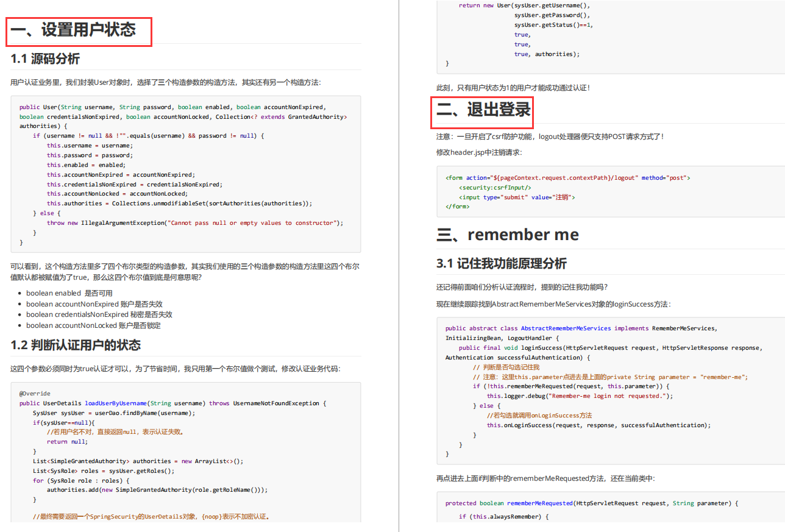The height and width of the screenshot is (532, 785).
Task: Click the rememberMeRequested method signature line
Action: (592, 503)
